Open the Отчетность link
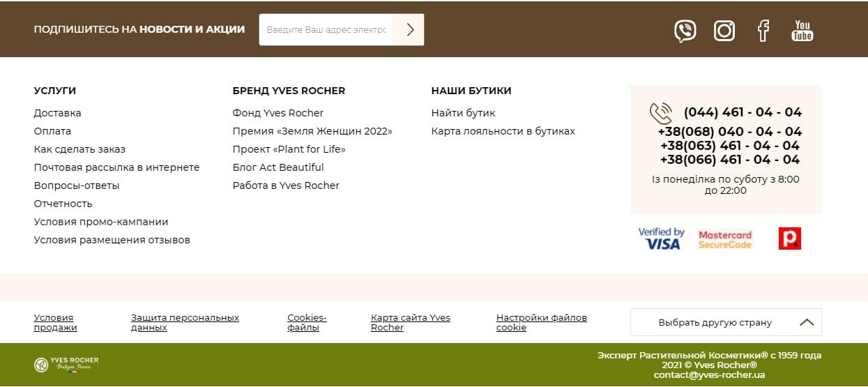The height and width of the screenshot is (387, 868). click(x=63, y=204)
